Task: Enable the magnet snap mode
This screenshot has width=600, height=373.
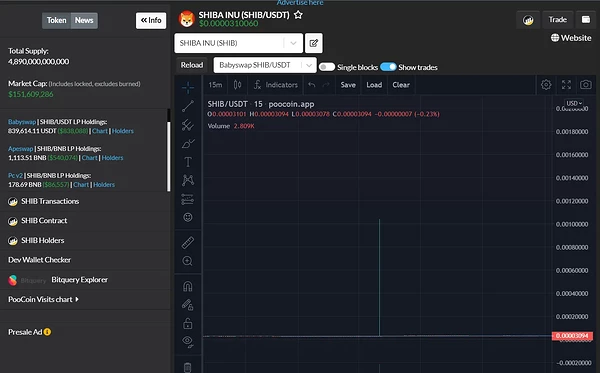Action: coord(188,286)
